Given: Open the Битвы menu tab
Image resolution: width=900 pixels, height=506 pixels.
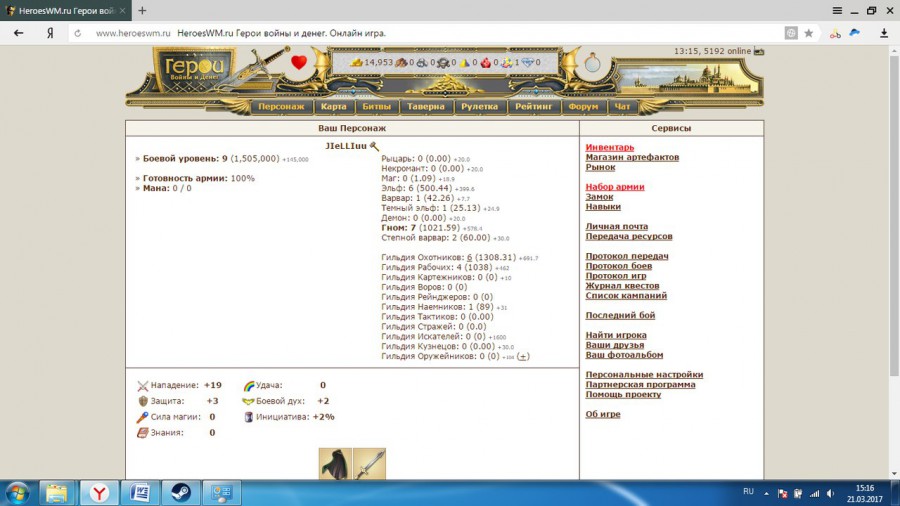Looking at the screenshot, I should [x=377, y=106].
